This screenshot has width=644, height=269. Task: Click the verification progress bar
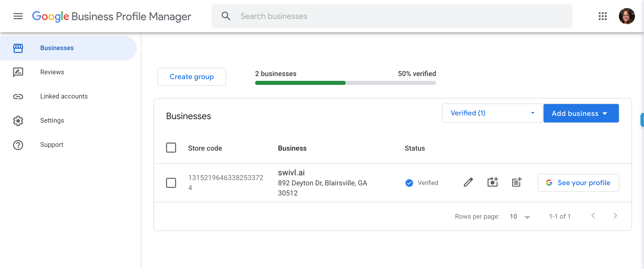tap(345, 83)
